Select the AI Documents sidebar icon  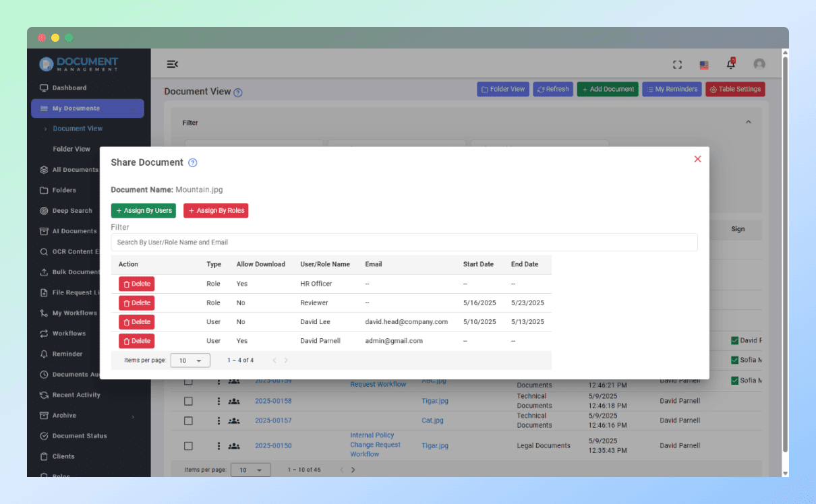click(43, 230)
